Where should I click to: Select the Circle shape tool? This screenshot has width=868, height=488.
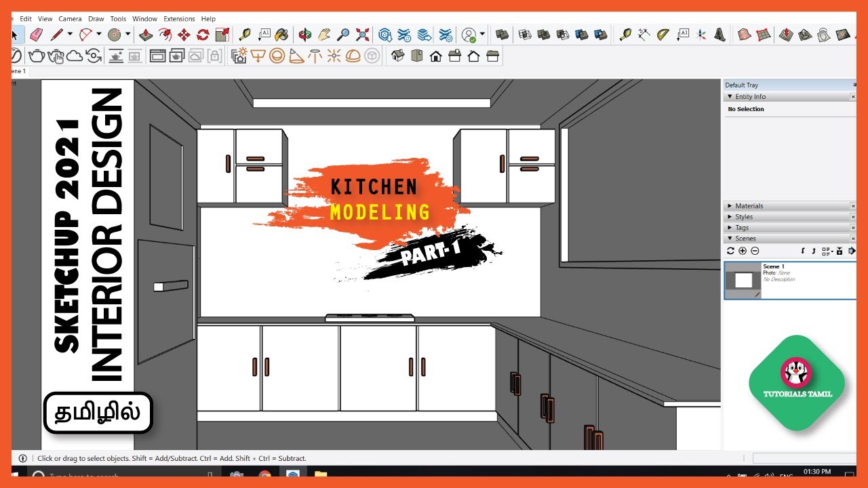coord(115,35)
